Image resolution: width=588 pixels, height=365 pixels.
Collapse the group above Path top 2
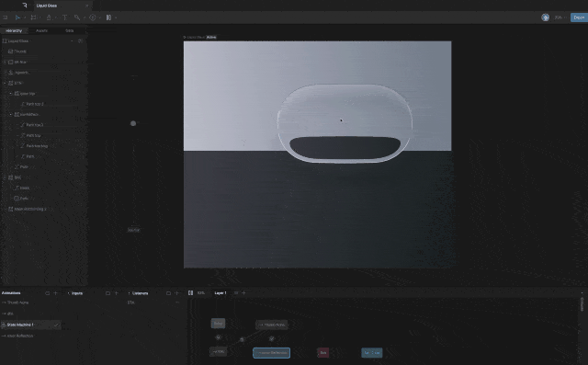(x=11, y=94)
